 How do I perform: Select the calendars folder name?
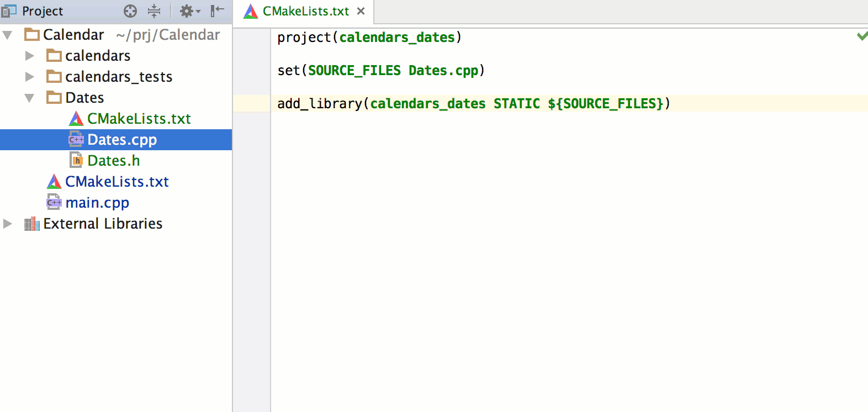click(x=98, y=56)
